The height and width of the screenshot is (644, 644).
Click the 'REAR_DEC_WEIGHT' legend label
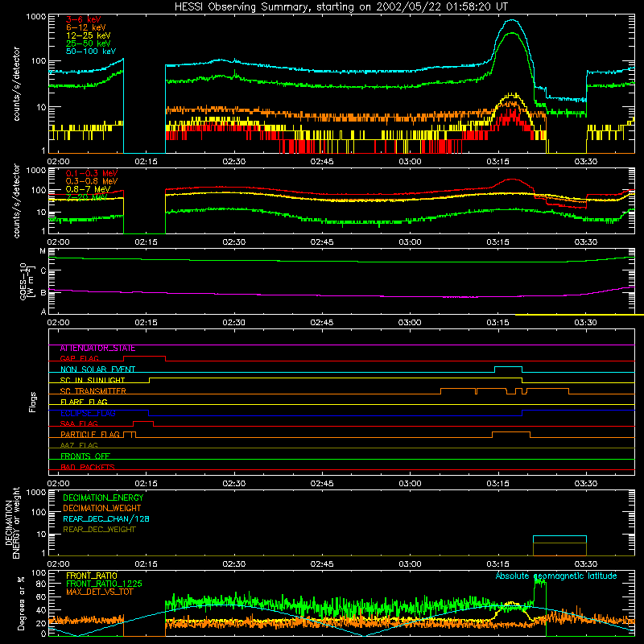tap(99, 530)
